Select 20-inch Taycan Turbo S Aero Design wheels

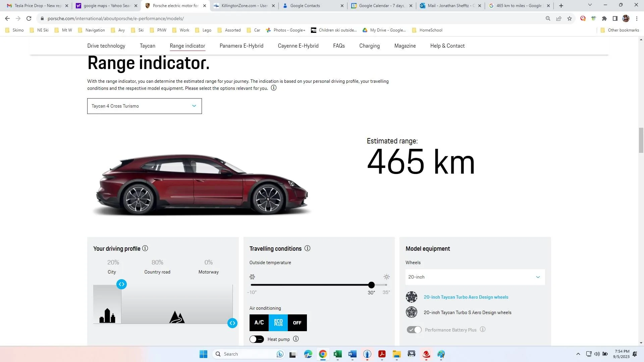pyautogui.click(x=468, y=313)
